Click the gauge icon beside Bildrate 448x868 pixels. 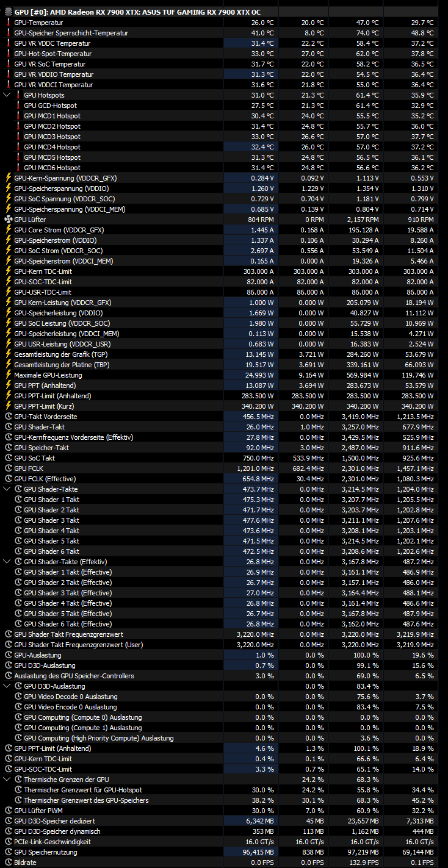(x=8, y=863)
